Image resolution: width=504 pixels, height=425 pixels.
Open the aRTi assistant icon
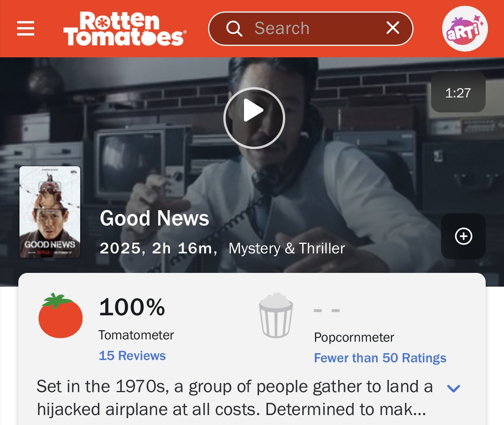(465, 29)
